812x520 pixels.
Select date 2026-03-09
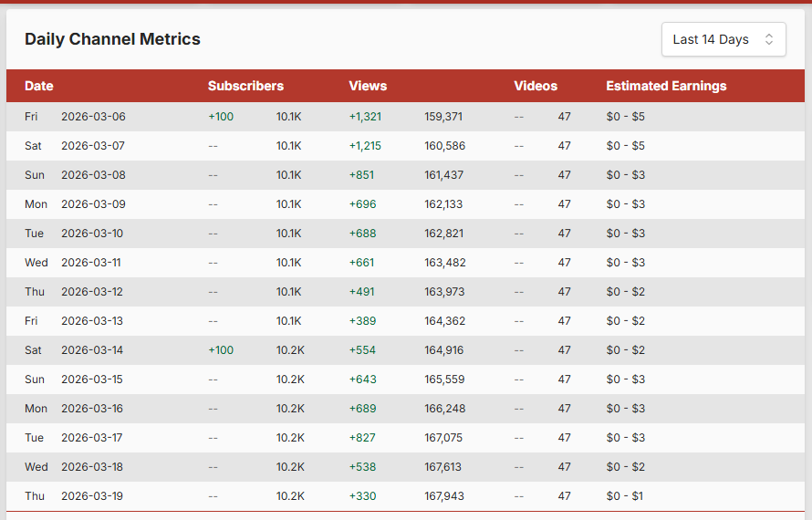(93, 204)
